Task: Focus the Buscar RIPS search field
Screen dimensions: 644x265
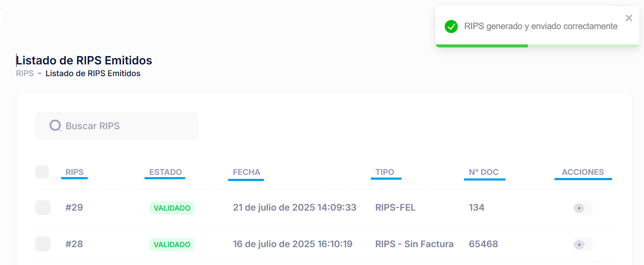Action: tap(126, 126)
